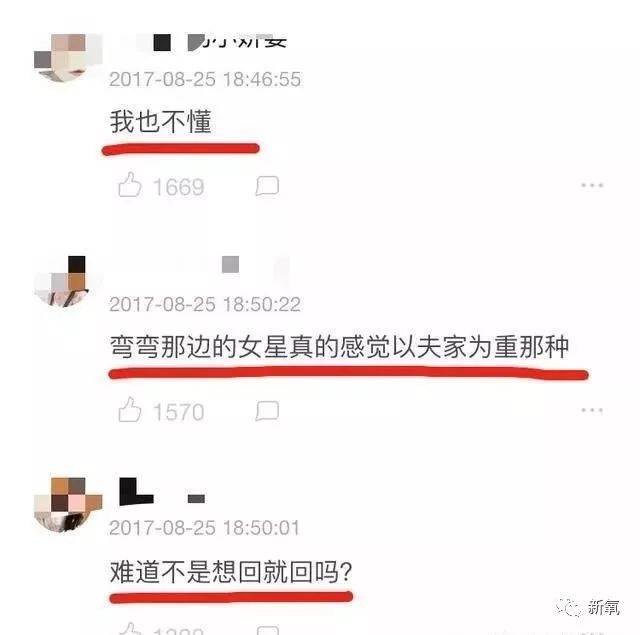Reply to the 弯弯那边的女星 comment
Viewport: 640px width, 635px height.
click(267, 411)
